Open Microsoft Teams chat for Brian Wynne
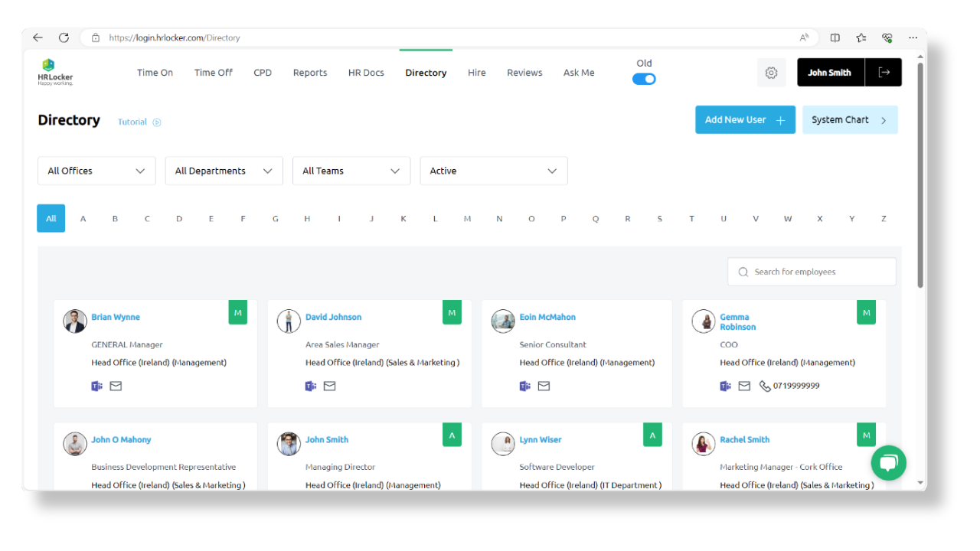 (96, 386)
